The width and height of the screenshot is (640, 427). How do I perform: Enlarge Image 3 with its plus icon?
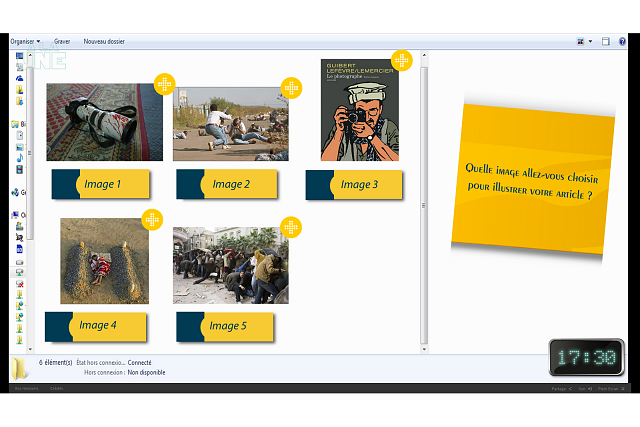tap(402, 60)
